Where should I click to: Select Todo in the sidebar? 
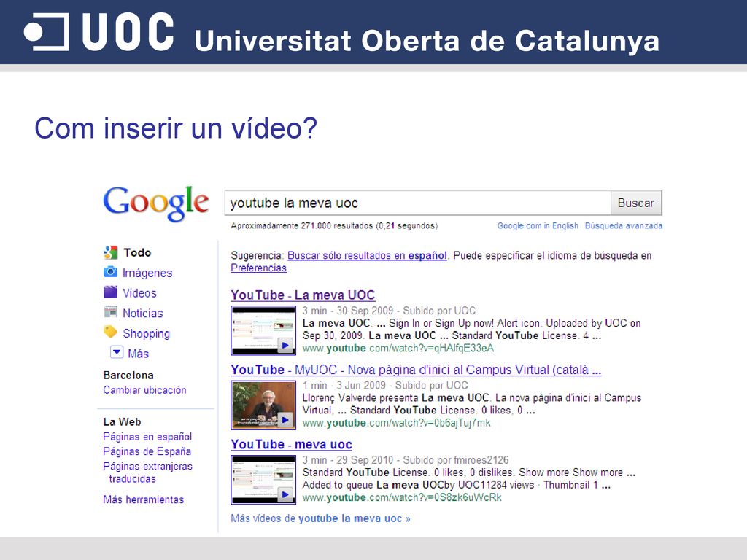[137, 252]
